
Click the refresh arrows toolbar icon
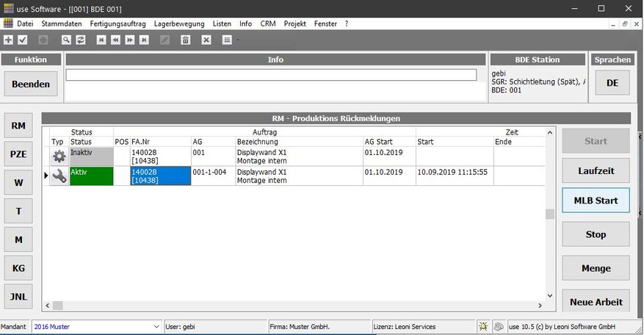(x=80, y=40)
